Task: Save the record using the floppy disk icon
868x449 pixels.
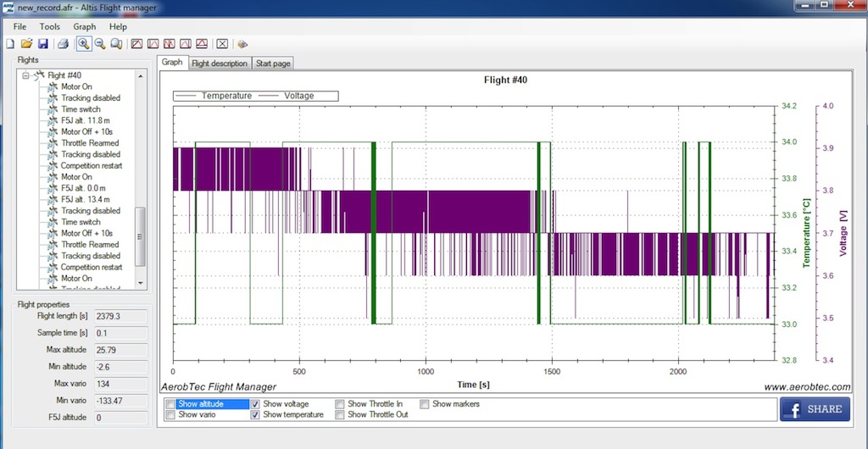Action: point(42,43)
